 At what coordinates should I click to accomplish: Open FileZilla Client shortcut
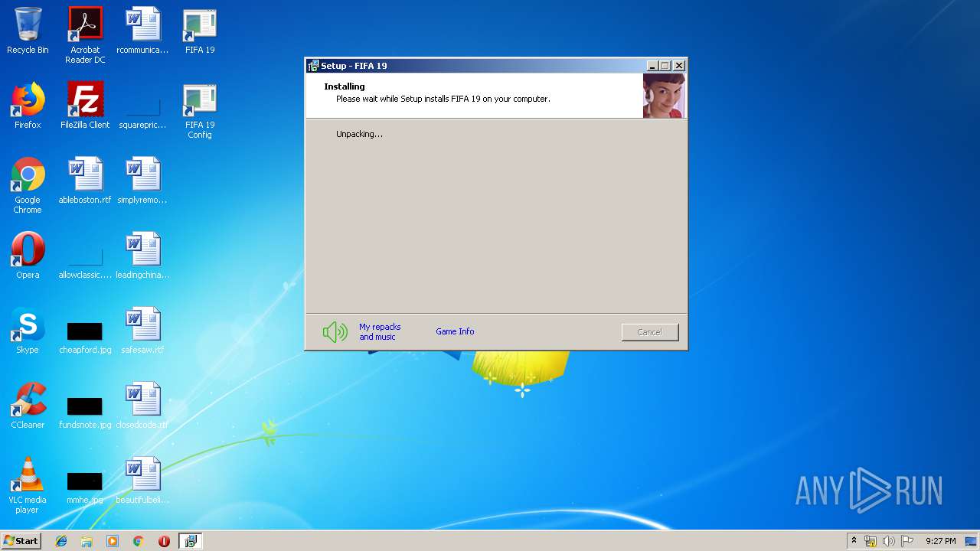85,106
